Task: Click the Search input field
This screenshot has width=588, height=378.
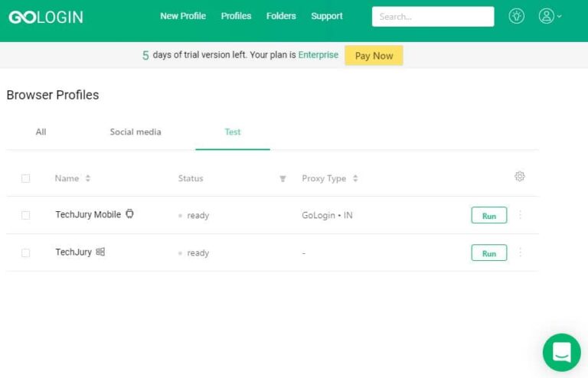Action: pyautogui.click(x=433, y=17)
